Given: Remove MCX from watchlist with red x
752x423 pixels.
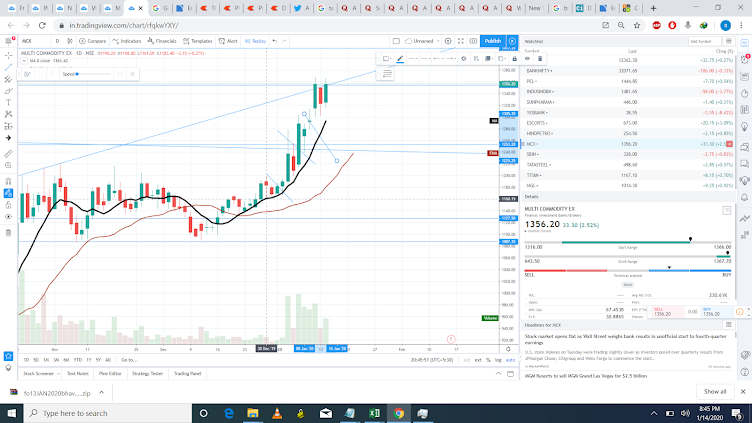Looking at the screenshot, I should click(729, 144).
